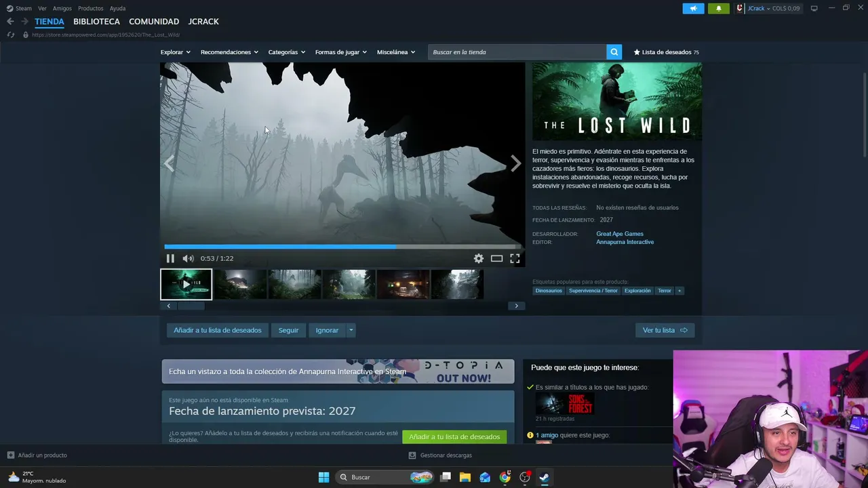Click the JCrack avatar icon
The height and width of the screenshot is (488, 868).
(740, 8)
